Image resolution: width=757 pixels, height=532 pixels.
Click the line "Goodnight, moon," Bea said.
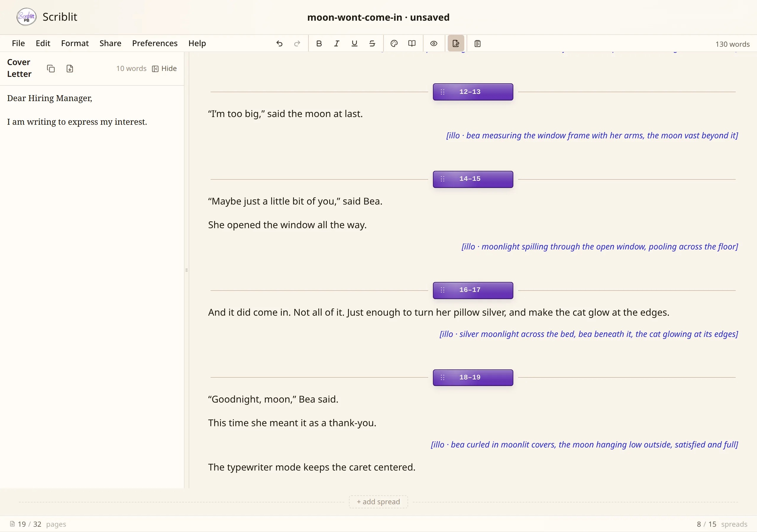coord(273,399)
